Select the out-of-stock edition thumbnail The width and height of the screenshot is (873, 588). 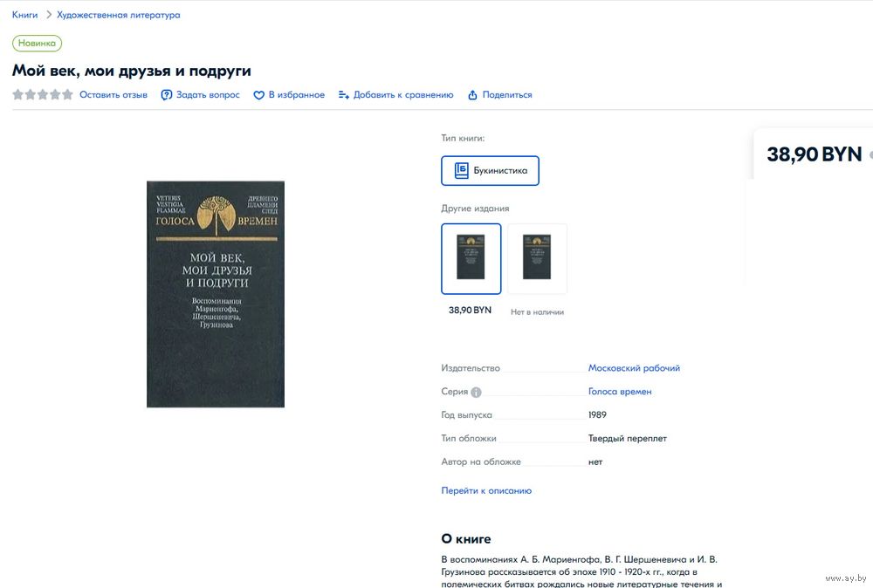537,259
